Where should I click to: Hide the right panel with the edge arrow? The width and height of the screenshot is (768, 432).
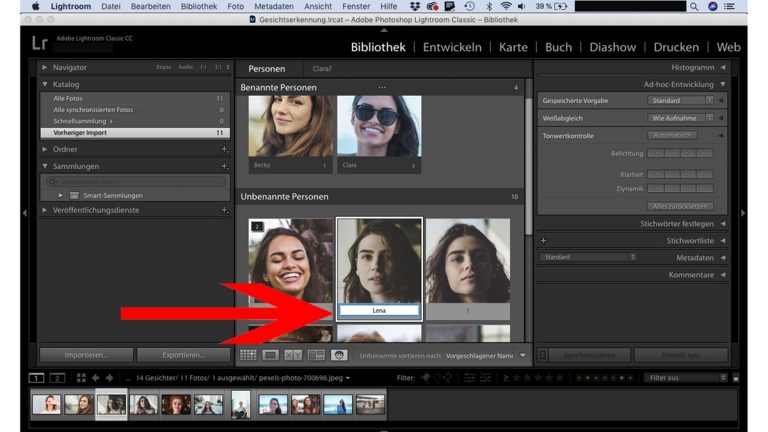point(743,213)
